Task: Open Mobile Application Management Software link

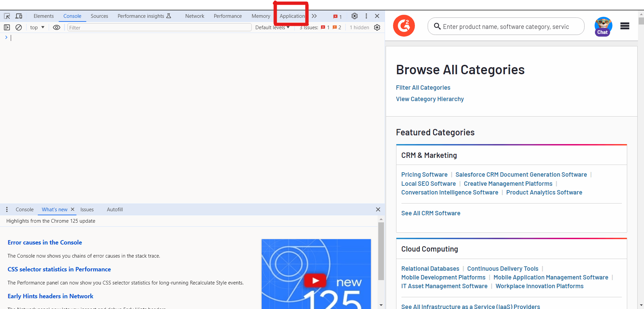Action: coord(551,277)
